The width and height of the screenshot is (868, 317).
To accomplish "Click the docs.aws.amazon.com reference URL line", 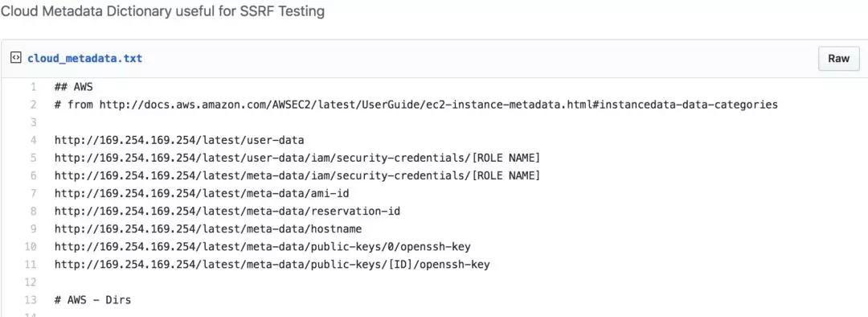I will [x=416, y=104].
